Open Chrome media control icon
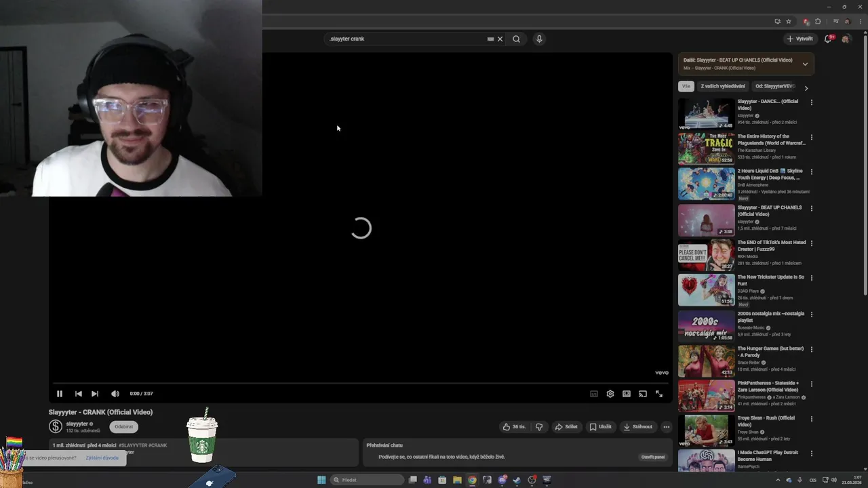Viewport: 868px width, 488px height. tap(835, 22)
